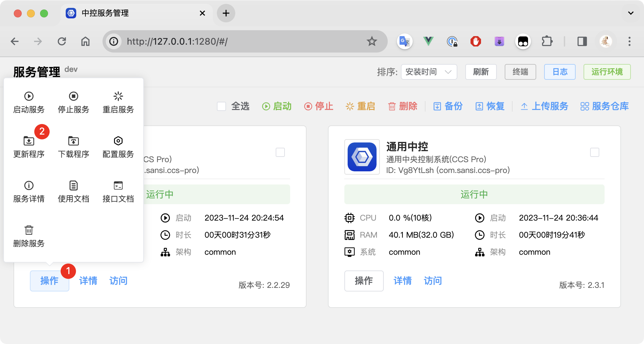644x344 pixels.
Task: Click 启动 play icon on 通用中控 card
Action: click(x=480, y=218)
